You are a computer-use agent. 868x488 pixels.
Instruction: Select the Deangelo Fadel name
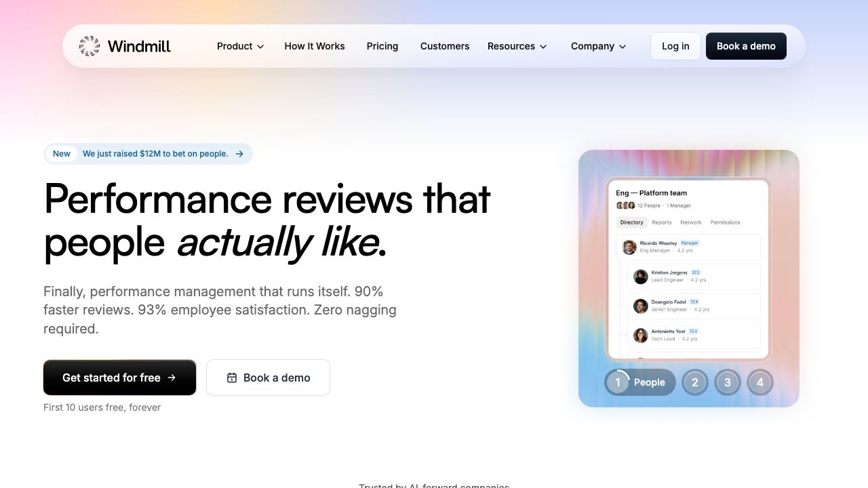point(669,302)
